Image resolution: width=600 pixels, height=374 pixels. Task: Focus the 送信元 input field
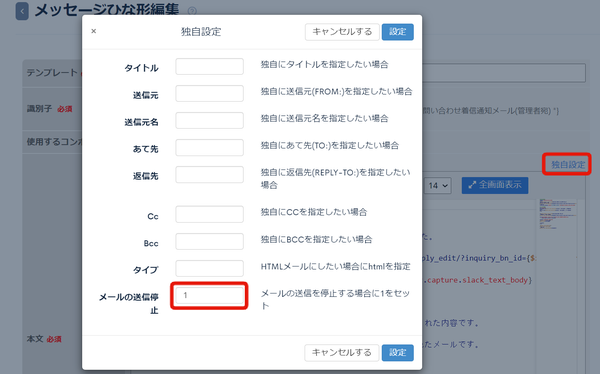[x=209, y=93]
